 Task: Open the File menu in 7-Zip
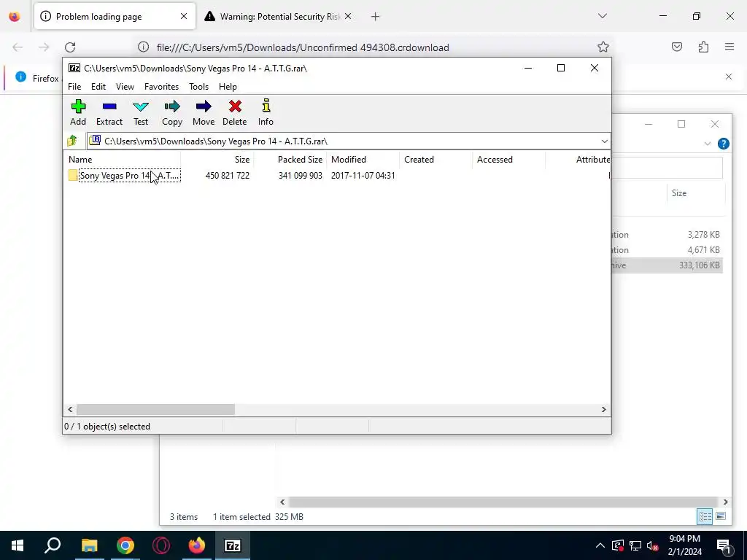[x=74, y=87]
